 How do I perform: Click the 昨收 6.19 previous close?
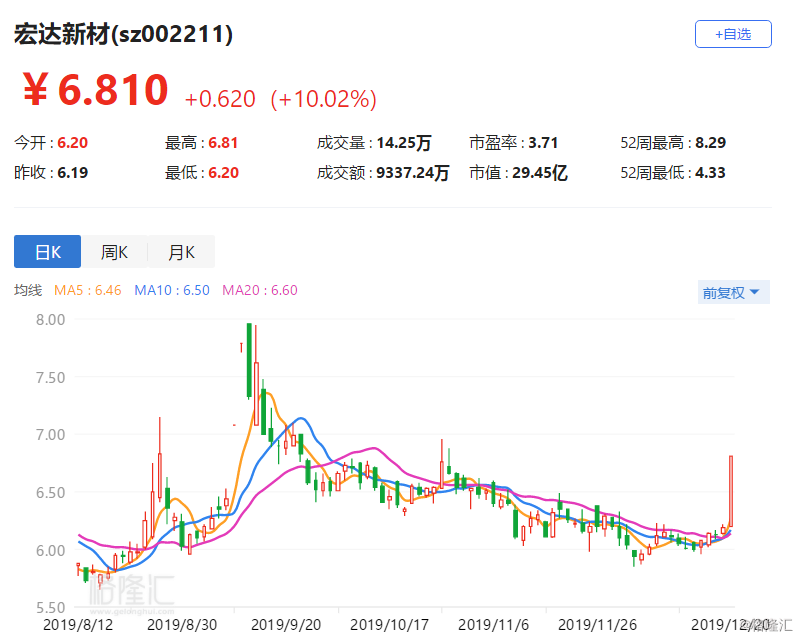(x=51, y=173)
